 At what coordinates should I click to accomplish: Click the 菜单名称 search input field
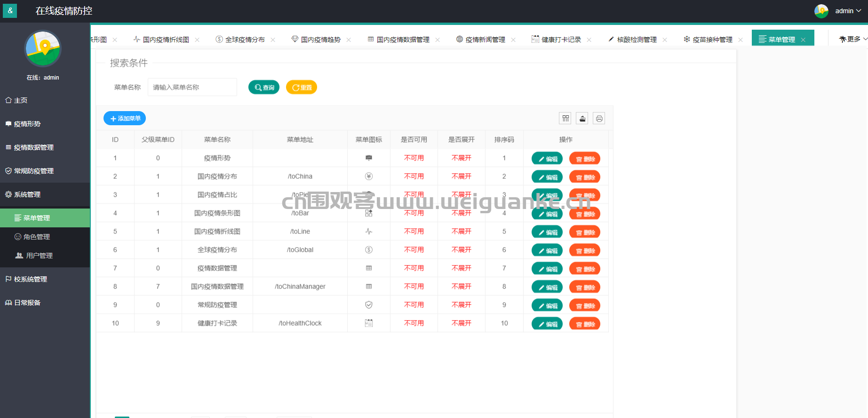pos(192,88)
